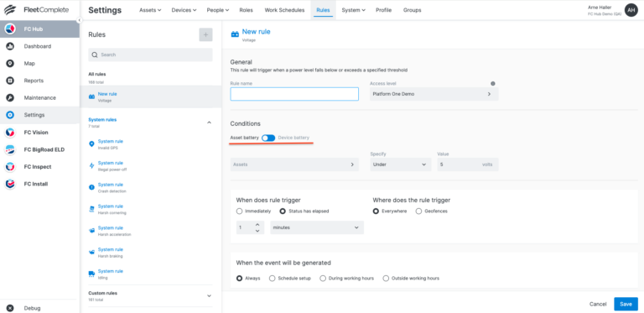Screen dimensions: 644x313
Task: Open the FC Install icon
Action: point(10,184)
